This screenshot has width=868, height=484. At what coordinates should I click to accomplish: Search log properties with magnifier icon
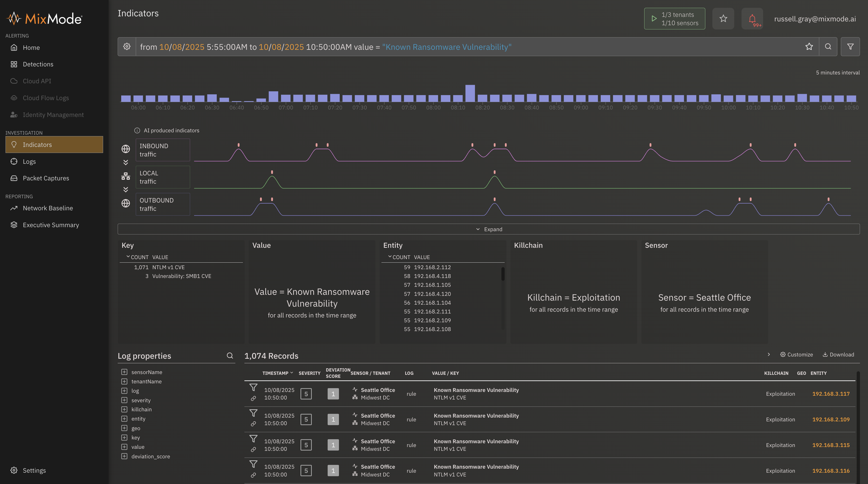[x=230, y=356]
